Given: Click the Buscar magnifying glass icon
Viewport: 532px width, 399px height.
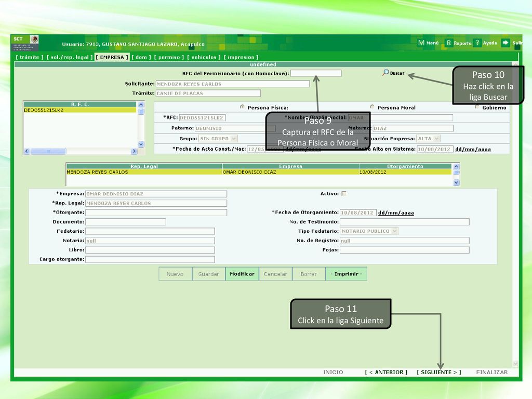Looking at the screenshot, I should [385, 73].
